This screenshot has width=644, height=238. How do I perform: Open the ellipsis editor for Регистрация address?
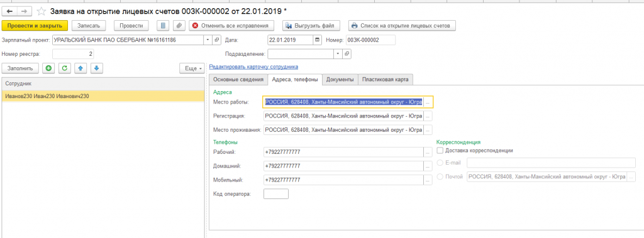click(x=428, y=116)
